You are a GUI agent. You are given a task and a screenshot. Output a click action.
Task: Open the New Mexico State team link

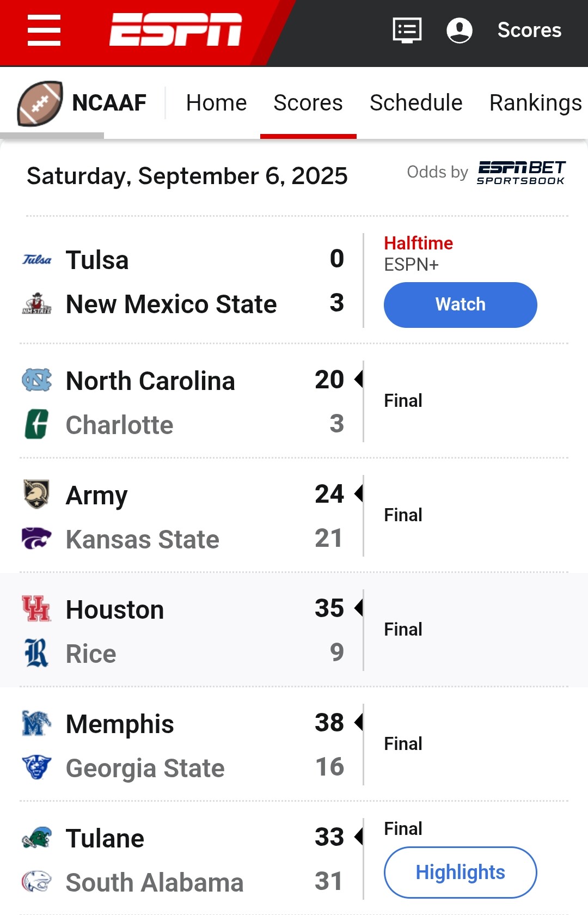171,304
